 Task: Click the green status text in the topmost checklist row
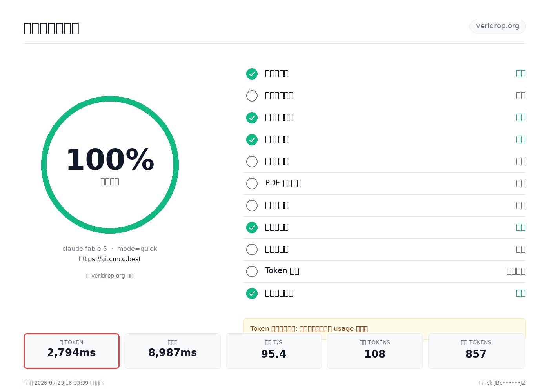pos(520,74)
